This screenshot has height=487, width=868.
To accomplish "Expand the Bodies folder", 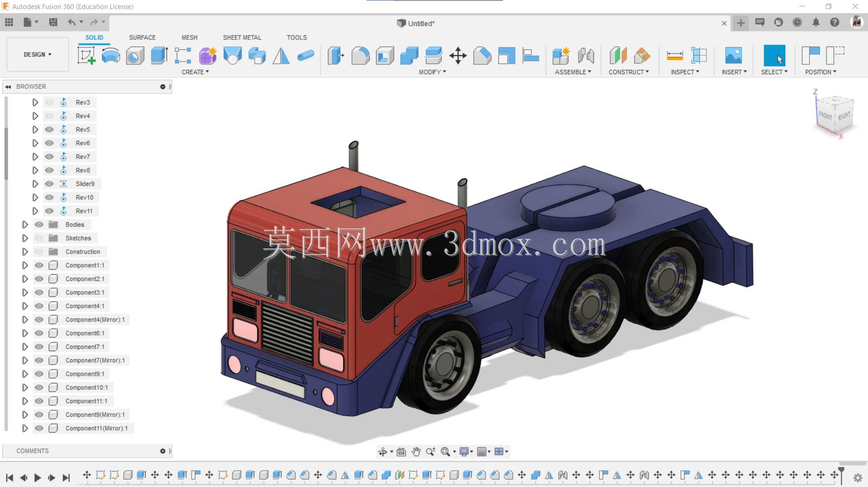I will 25,224.
